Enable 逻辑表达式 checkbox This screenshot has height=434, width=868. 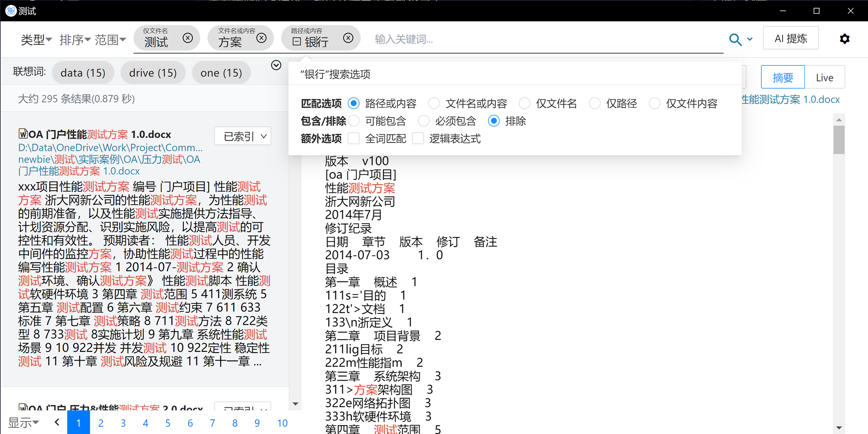point(418,139)
